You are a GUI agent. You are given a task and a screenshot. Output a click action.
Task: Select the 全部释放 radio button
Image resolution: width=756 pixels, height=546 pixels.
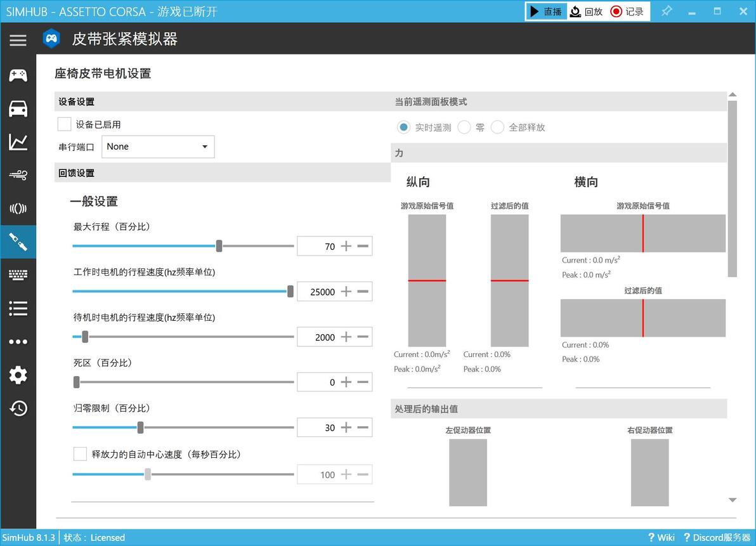[x=498, y=127]
